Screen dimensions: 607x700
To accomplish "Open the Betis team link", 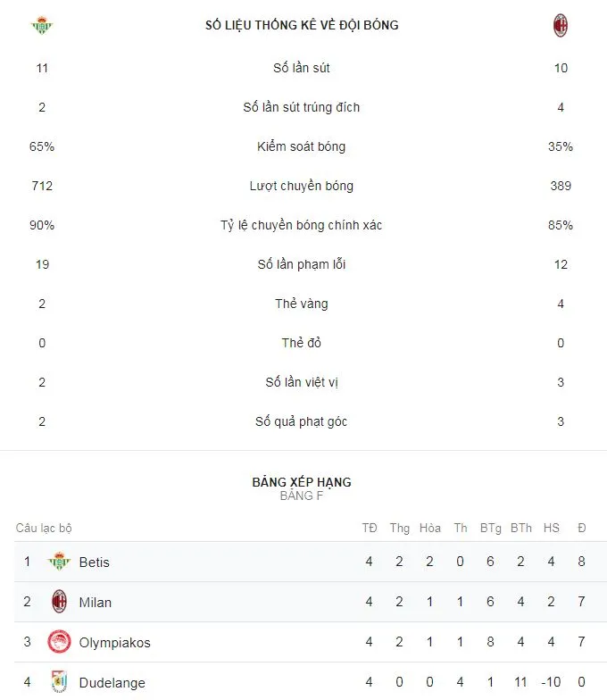I will click(95, 562).
